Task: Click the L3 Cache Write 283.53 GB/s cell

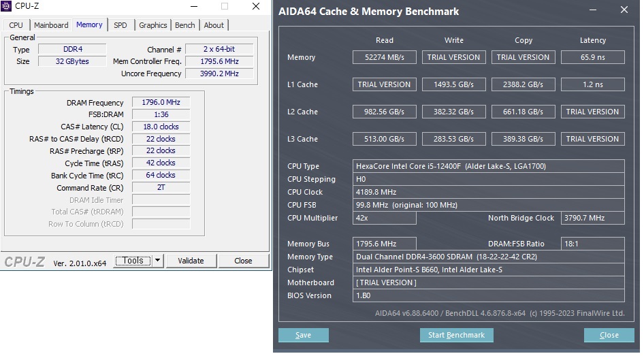Action: [x=454, y=139]
